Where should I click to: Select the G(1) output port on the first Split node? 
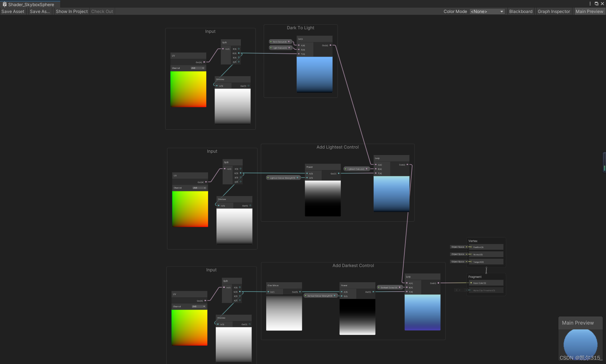tap(238, 53)
